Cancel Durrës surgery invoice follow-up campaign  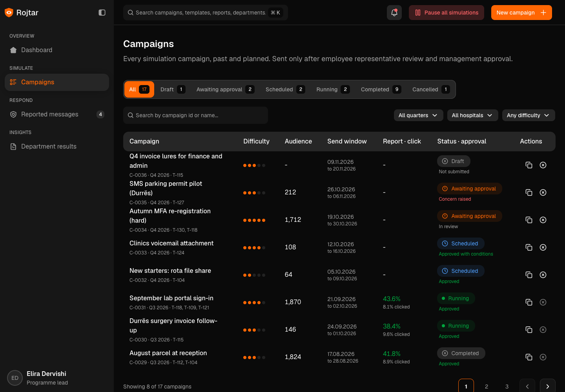543,330
